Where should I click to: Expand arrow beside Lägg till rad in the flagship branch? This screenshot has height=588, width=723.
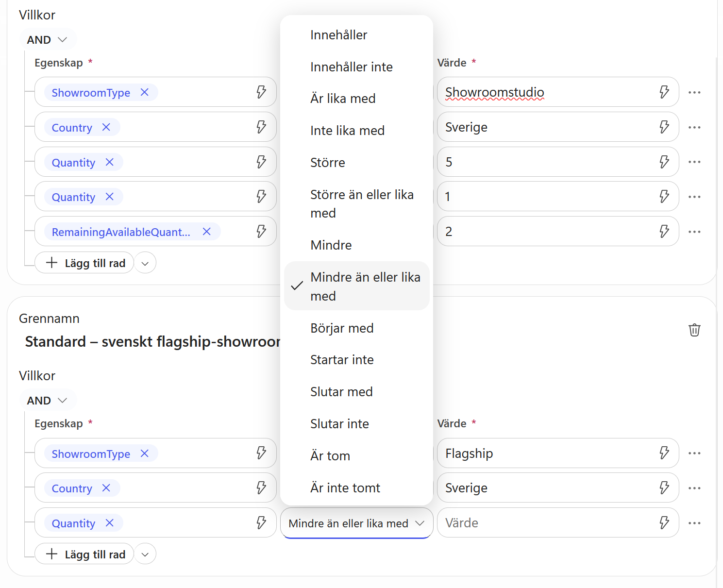145,554
